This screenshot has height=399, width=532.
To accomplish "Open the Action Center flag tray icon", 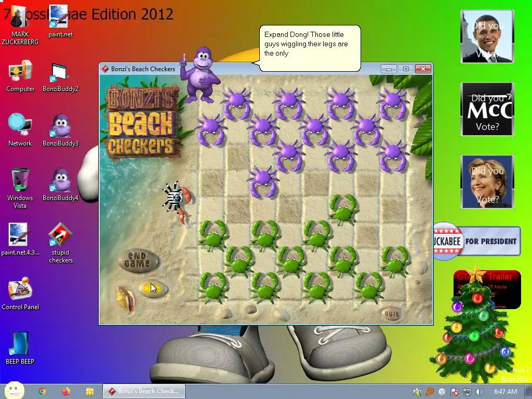I will click(455, 392).
